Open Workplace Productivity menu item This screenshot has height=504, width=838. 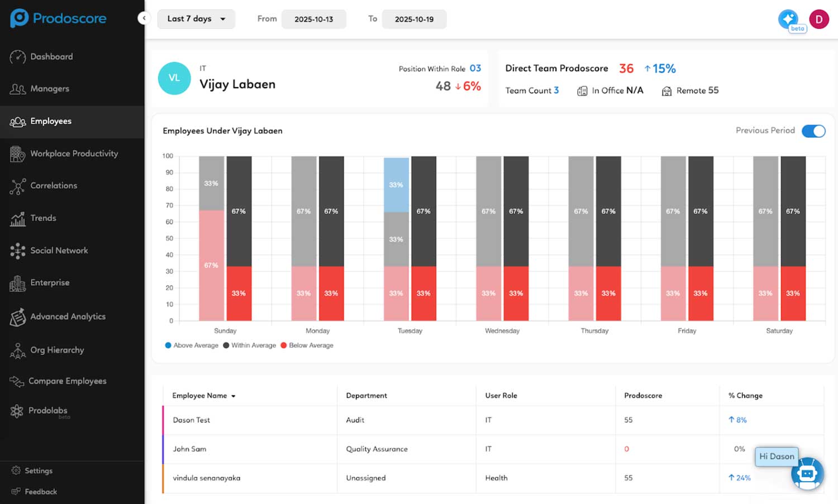coord(74,153)
